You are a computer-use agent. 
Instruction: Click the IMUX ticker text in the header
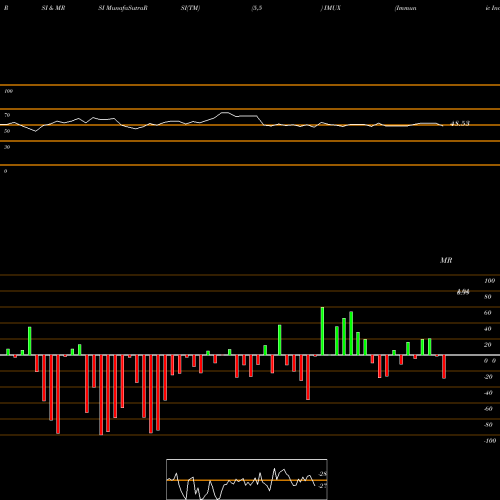332,8
